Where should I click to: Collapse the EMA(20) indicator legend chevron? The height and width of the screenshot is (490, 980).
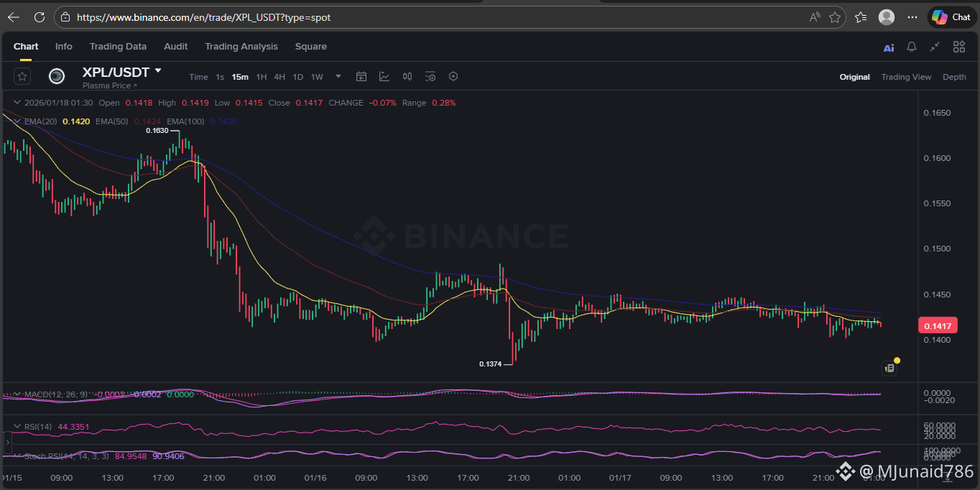[x=17, y=121]
